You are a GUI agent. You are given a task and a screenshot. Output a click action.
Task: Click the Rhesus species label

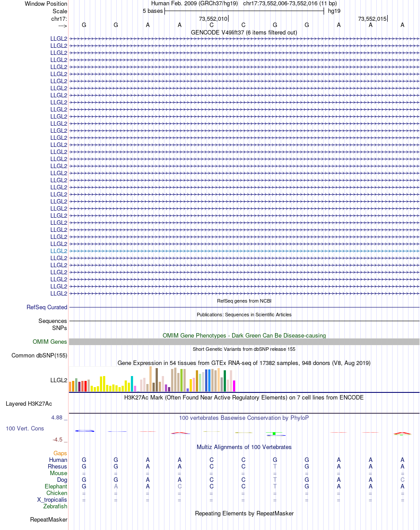click(57, 466)
